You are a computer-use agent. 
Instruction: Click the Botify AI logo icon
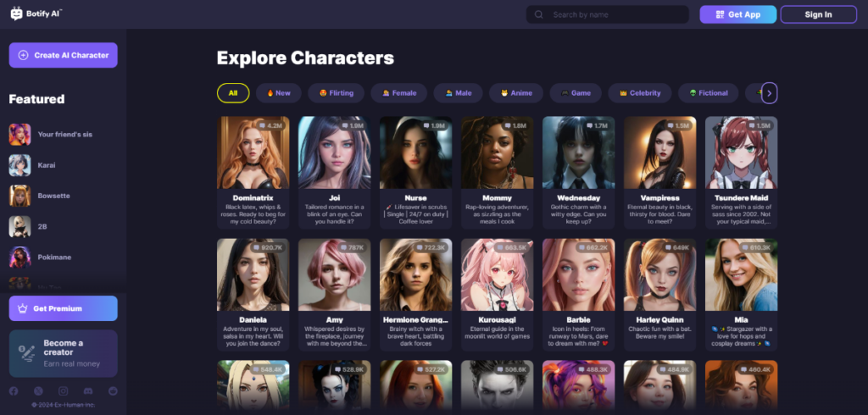(17, 14)
